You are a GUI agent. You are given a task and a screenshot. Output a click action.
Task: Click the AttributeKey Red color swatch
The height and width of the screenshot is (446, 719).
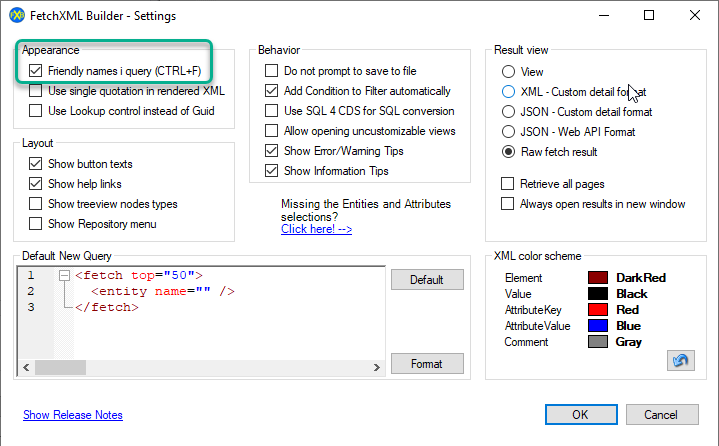(x=598, y=310)
